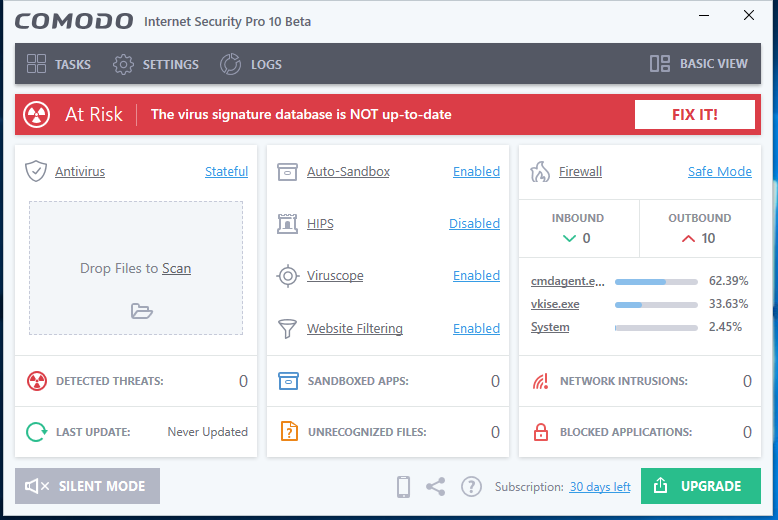This screenshot has width=778, height=520.
Task: Open the Settings menu
Action: tap(156, 64)
